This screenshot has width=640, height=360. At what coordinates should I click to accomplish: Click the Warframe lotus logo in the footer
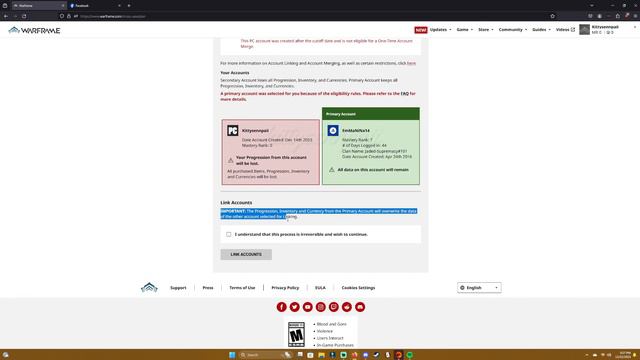(x=149, y=287)
